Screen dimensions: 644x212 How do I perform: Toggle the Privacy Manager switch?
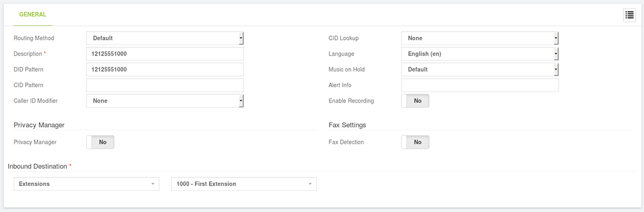(100, 142)
